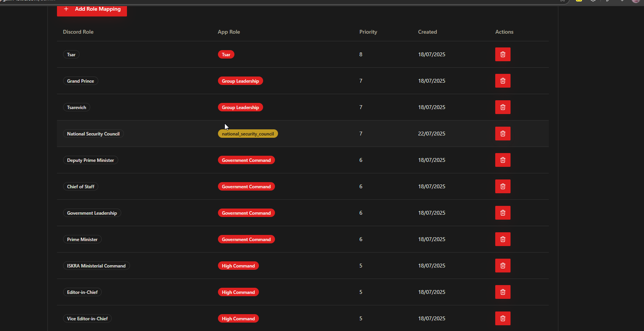Delete the ISKRA Ministerial Command mapping
644x331 pixels.
pyautogui.click(x=503, y=266)
